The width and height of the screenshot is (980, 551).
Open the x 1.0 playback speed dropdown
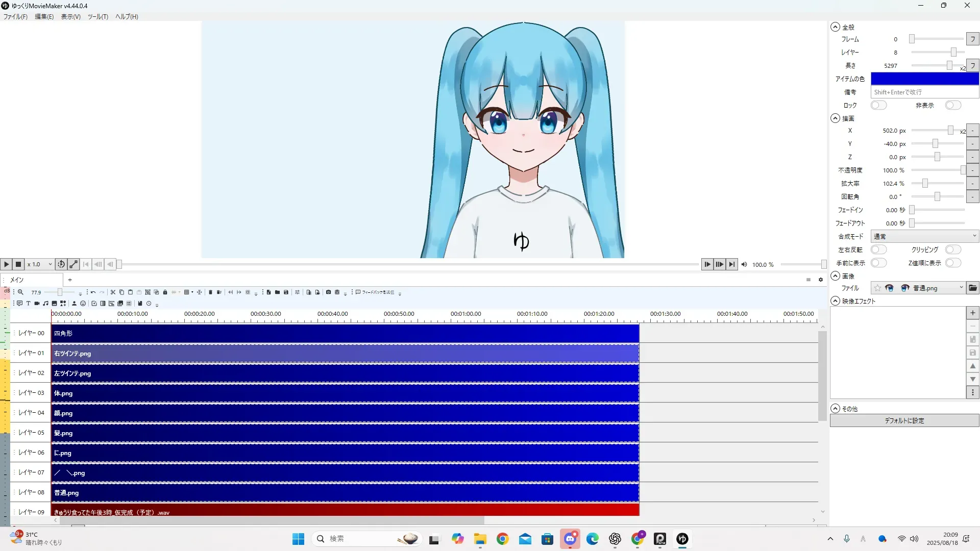40,264
